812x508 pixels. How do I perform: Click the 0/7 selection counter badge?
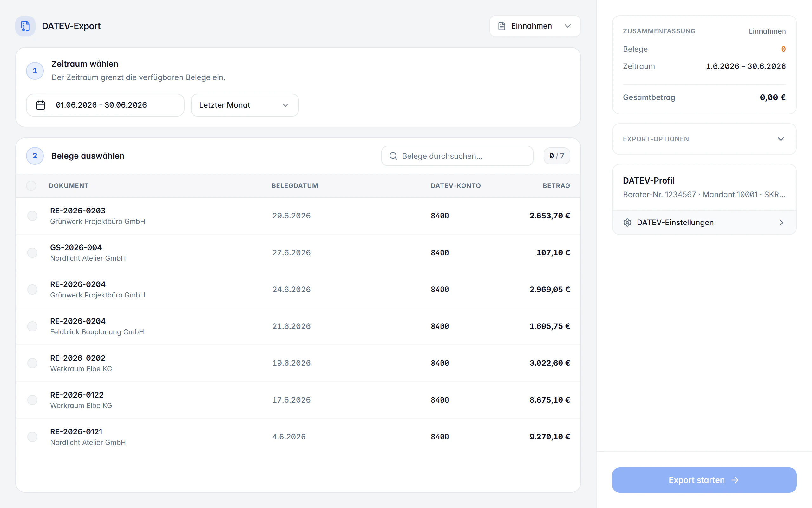[x=557, y=156]
